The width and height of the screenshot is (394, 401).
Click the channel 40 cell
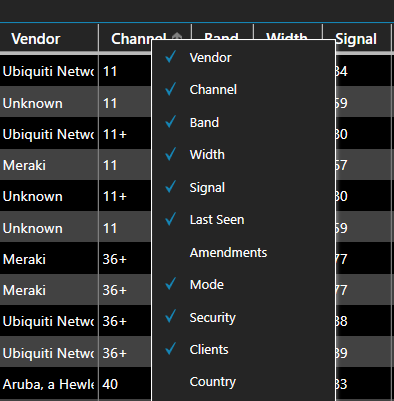coord(110,384)
